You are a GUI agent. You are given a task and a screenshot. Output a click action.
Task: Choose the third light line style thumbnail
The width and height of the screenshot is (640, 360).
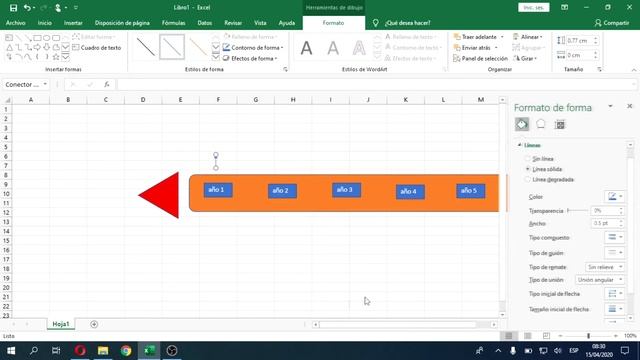click(x=198, y=47)
